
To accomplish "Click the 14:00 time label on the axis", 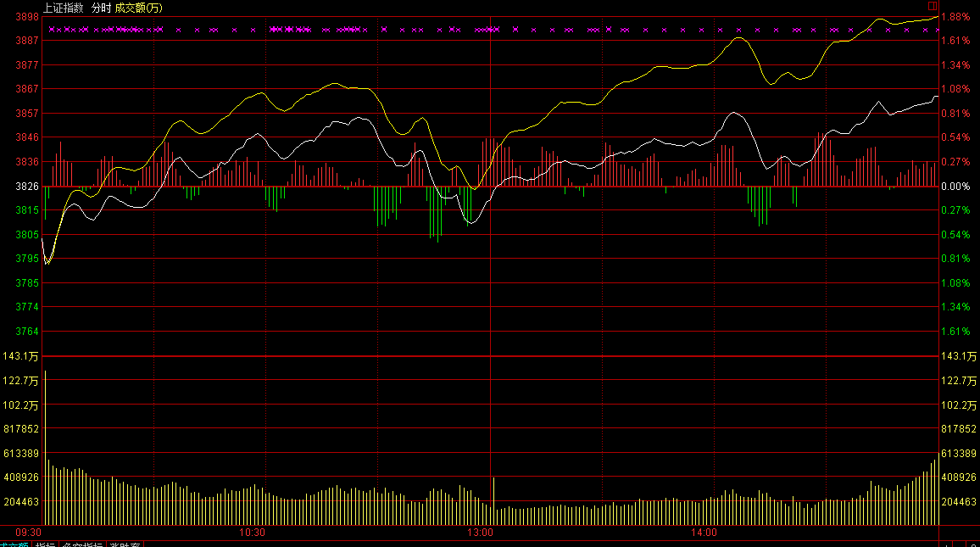I will (704, 533).
